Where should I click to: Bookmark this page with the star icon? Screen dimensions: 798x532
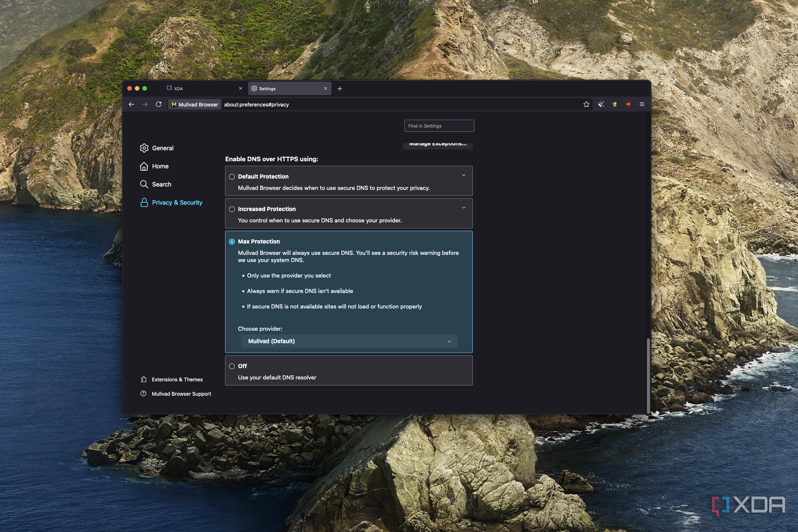[586, 105]
